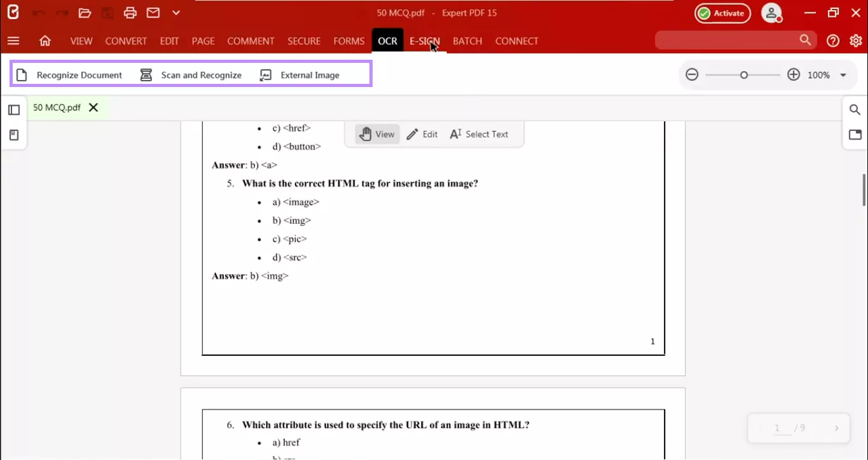Viewport: 868px width, 460px height.
Task: Toggle the left thumbnail panel icon
Action: point(13,109)
